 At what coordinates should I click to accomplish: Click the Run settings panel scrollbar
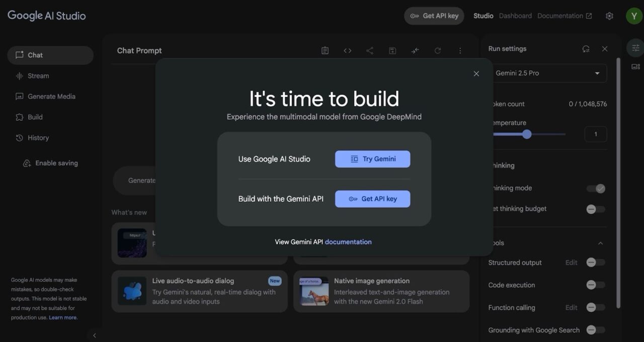pos(619,182)
